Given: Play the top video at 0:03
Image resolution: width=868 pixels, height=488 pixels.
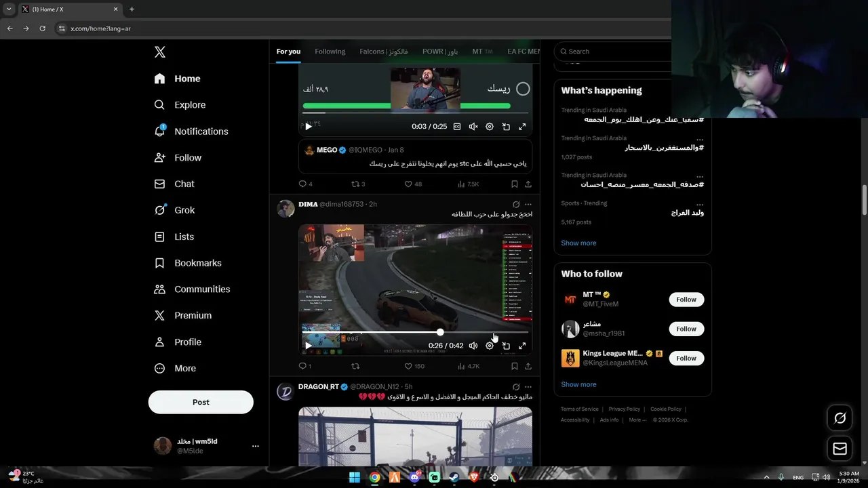Looking at the screenshot, I should pyautogui.click(x=309, y=127).
